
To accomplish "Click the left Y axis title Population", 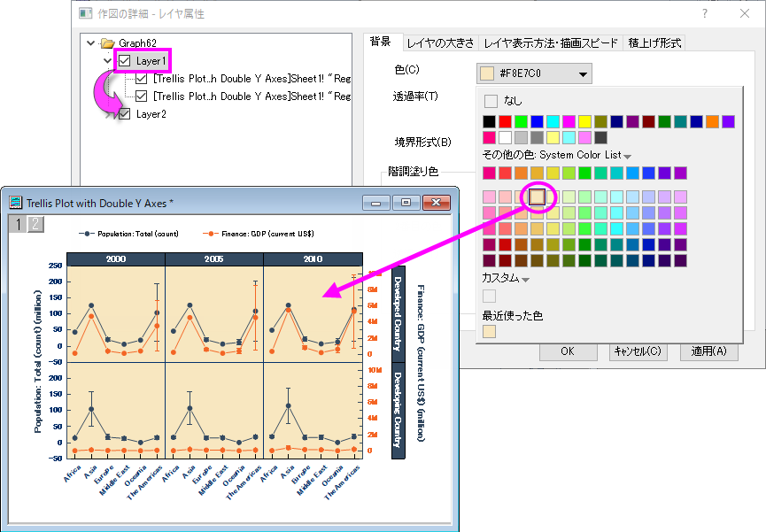I will pos(38,361).
